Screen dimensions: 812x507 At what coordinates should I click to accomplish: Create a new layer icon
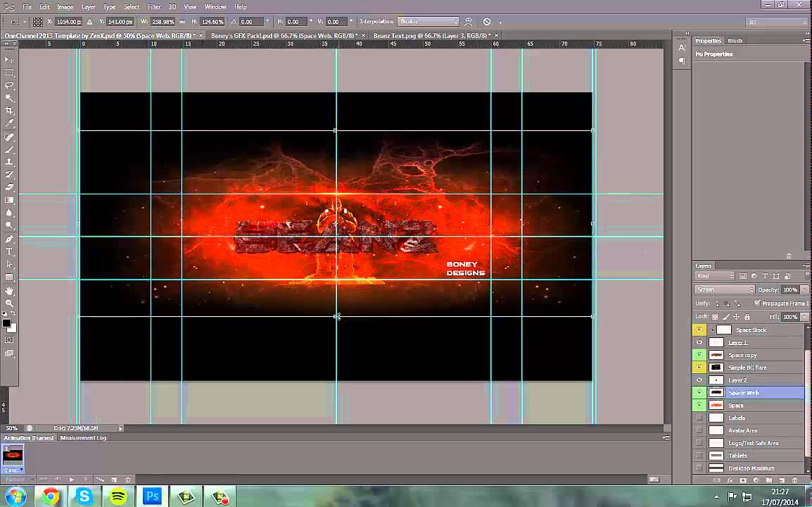pyautogui.click(x=782, y=480)
